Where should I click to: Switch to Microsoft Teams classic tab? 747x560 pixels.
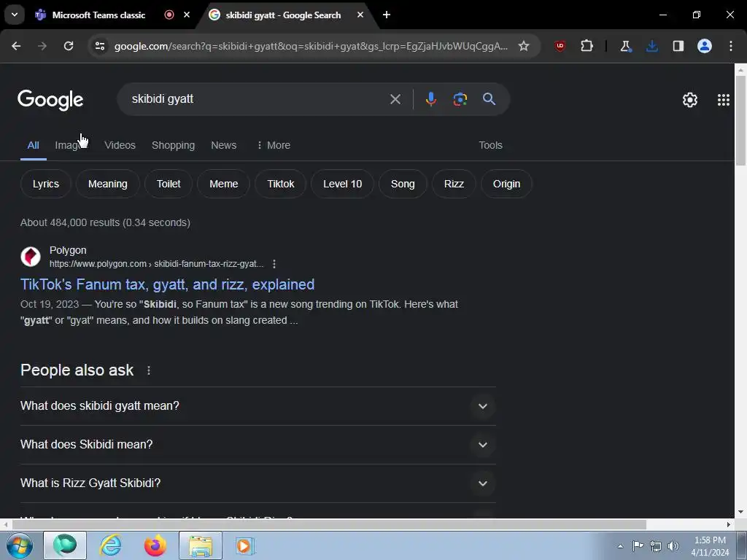pos(98,15)
